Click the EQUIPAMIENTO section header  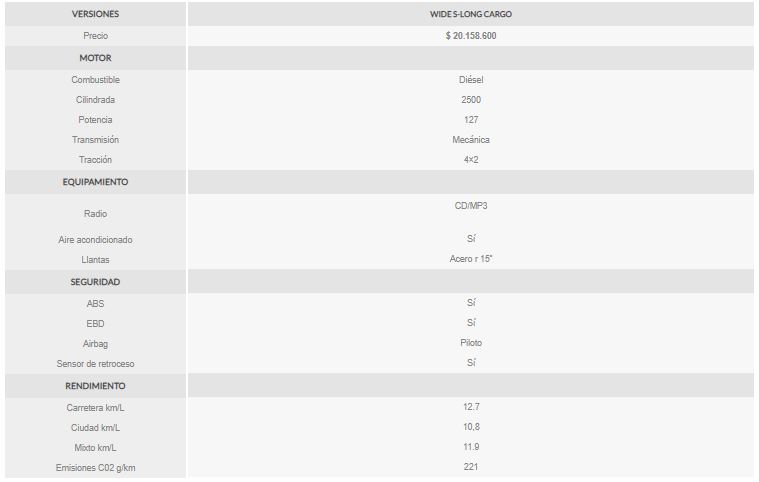(x=95, y=182)
